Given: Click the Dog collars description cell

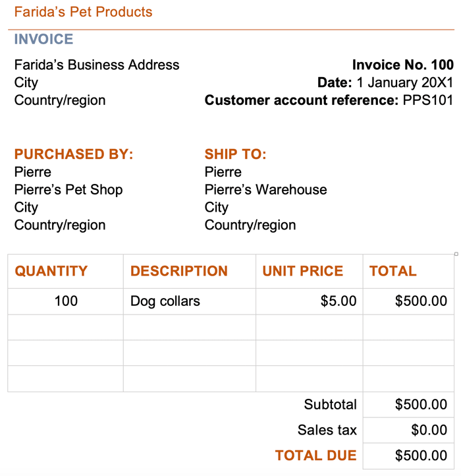Looking at the screenshot, I should [x=165, y=301].
